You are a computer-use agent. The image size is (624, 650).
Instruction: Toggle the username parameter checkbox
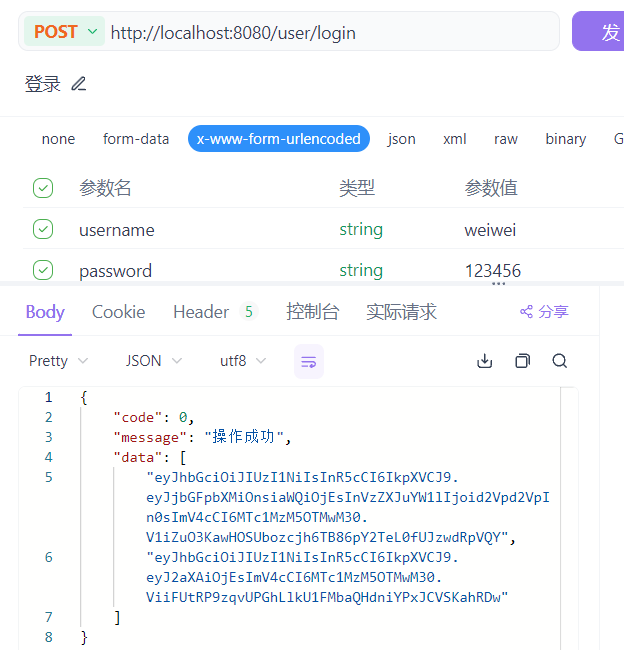(43, 229)
